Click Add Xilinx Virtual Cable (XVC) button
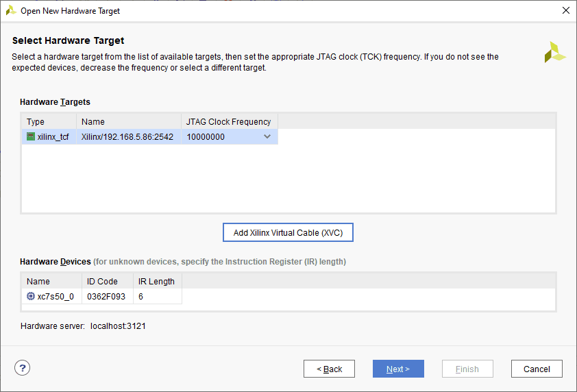 (x=288, y=232)
